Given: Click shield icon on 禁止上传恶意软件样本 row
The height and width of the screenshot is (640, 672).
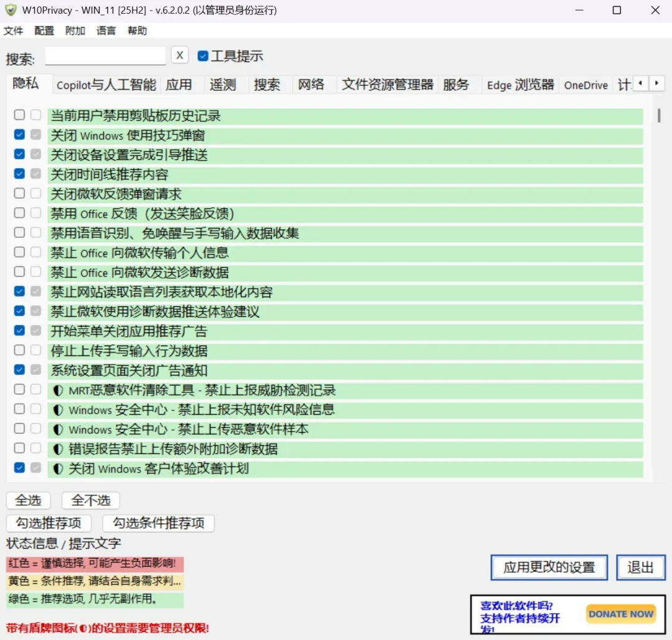Looking at the screenshot, I should click(58, 430).
